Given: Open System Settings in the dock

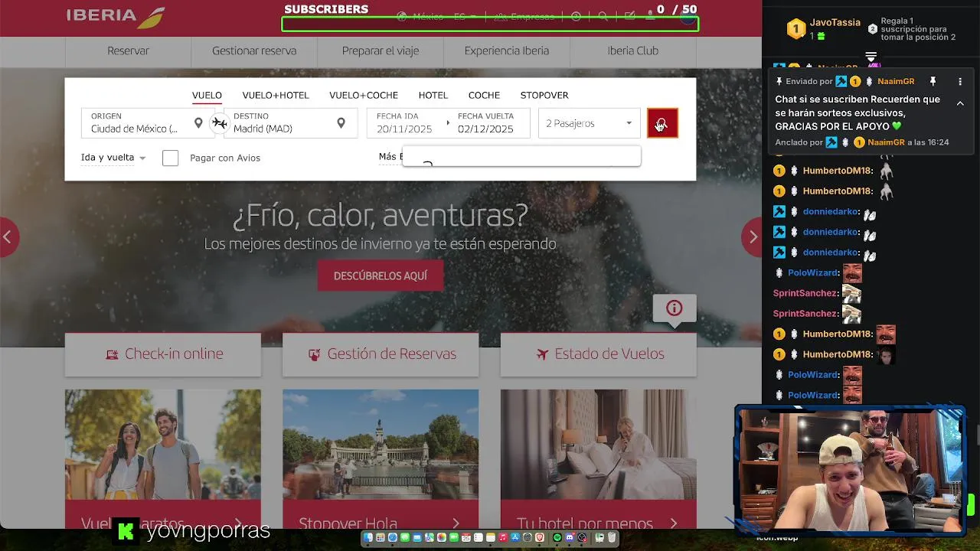Looking at the screenshot, I should coord(528,537).
